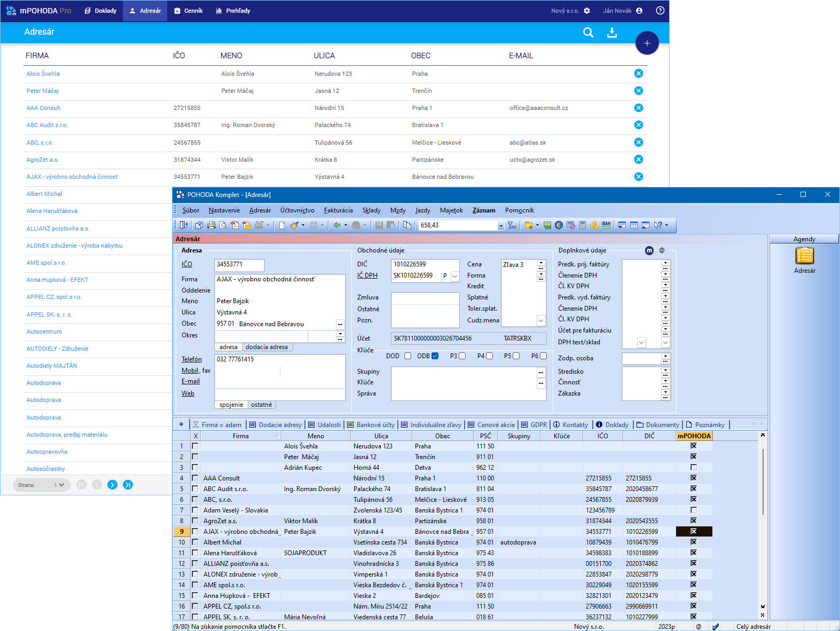Toggle the P6 key checkbox
The height and width of the screenshot is (631, 840).
(543, 356)
